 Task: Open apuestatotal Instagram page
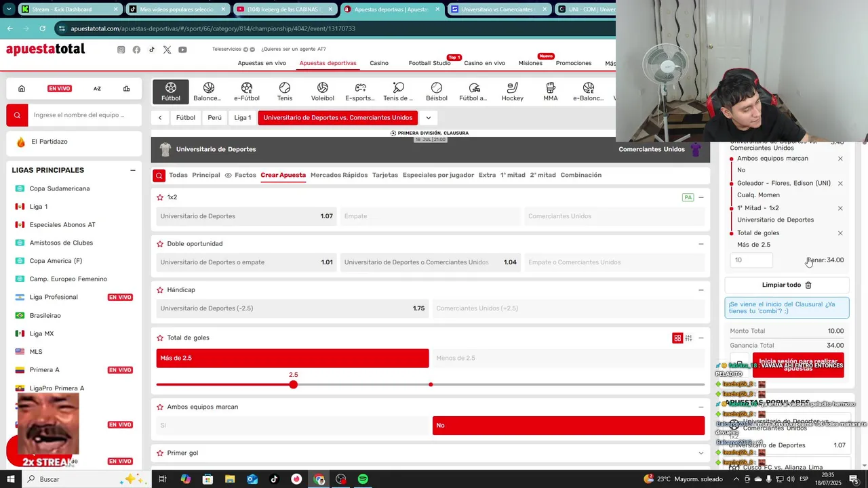coord(121,49)
